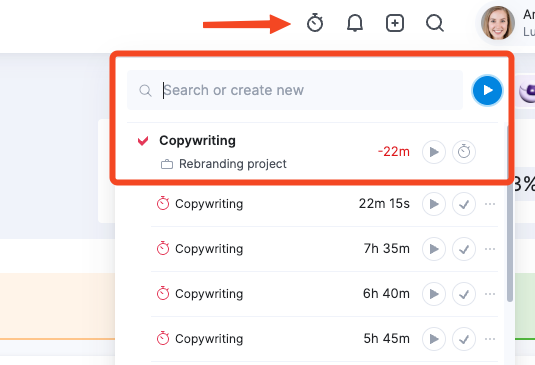Open the user profile avatar
The width and height of the screenshot is (535, 365).
click(497, 23)
